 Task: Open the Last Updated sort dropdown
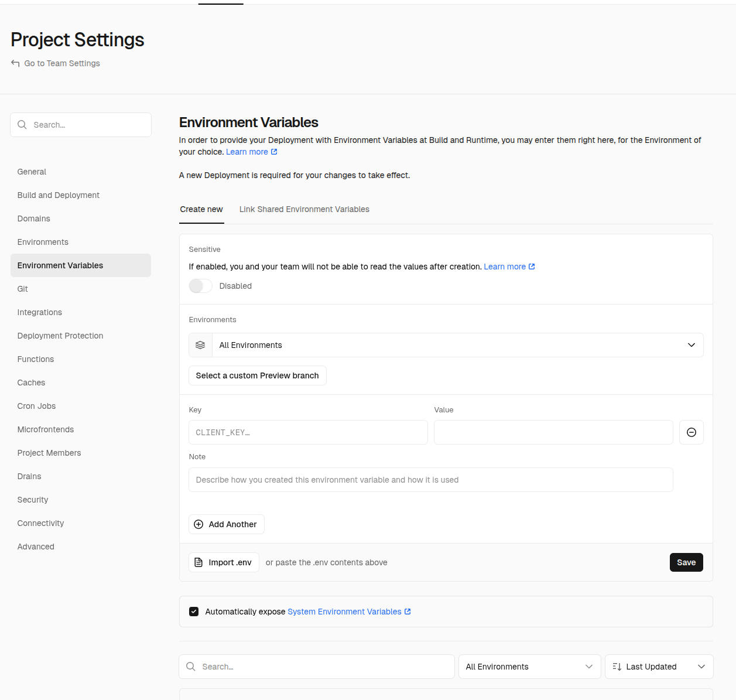pyautogui.click(x=659, y=667)
